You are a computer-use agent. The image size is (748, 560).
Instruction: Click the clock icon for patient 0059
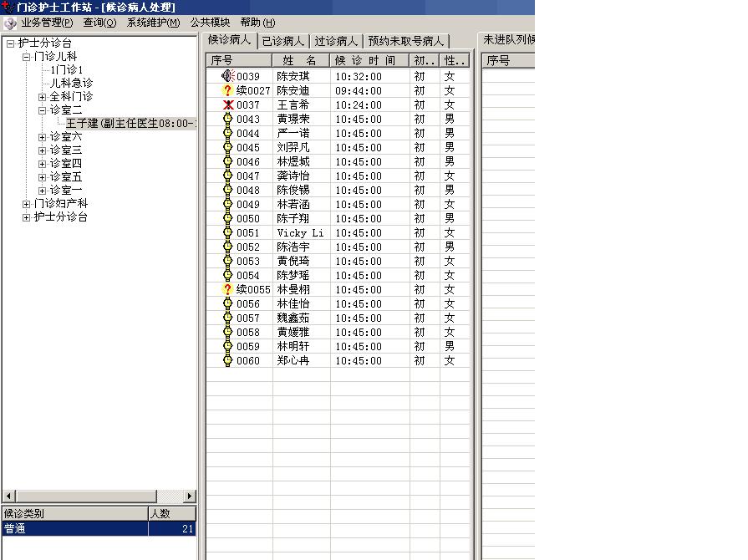pos(227,346)
